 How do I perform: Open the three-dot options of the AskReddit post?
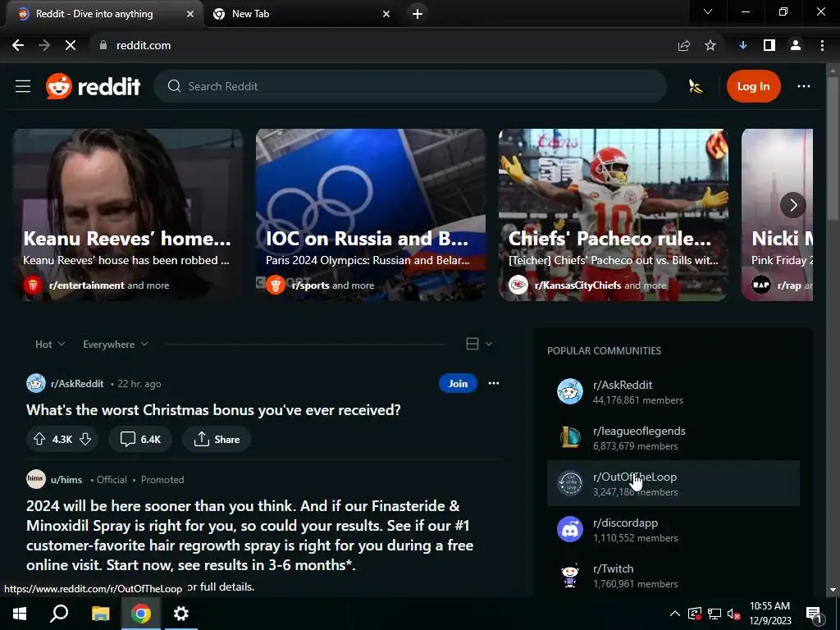[494, 383]
